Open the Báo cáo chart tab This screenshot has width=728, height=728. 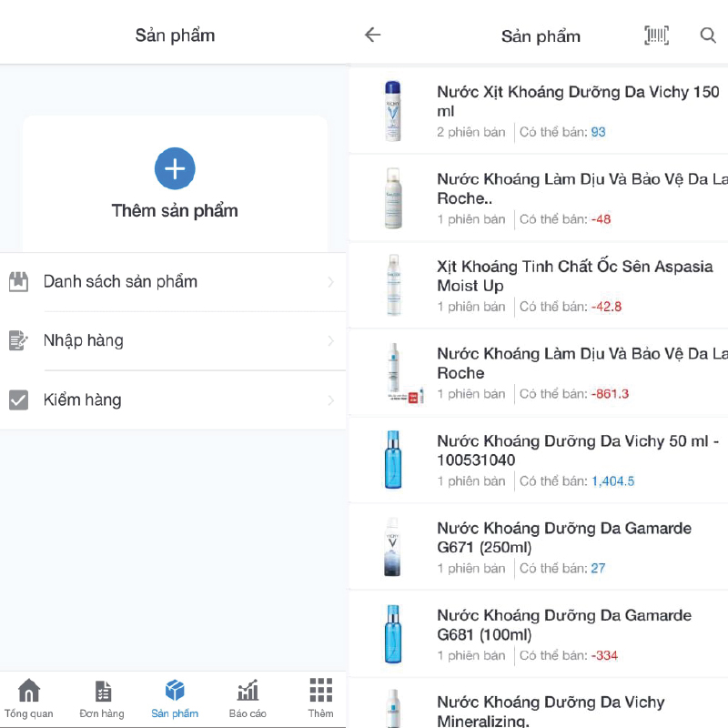point(248,699)
